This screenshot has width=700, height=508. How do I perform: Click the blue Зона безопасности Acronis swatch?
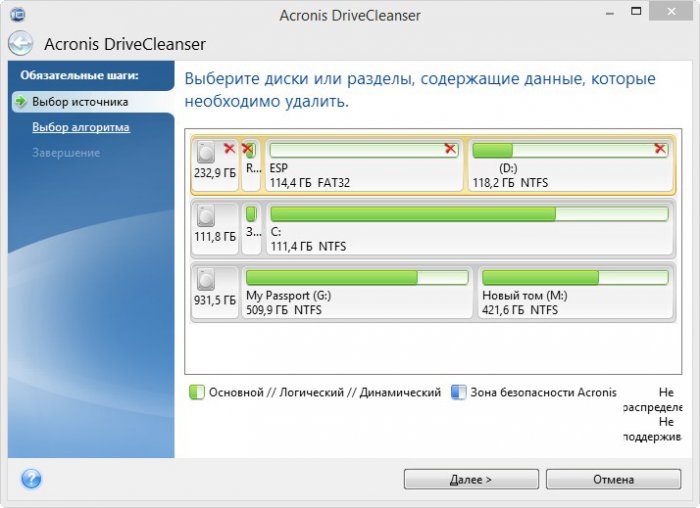pos(459,393)
